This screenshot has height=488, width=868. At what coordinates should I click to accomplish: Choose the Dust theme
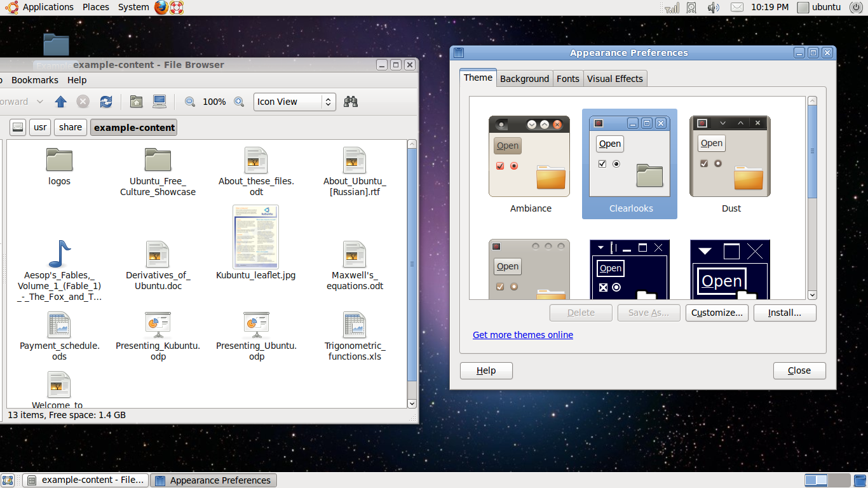(x=731, y=165)
